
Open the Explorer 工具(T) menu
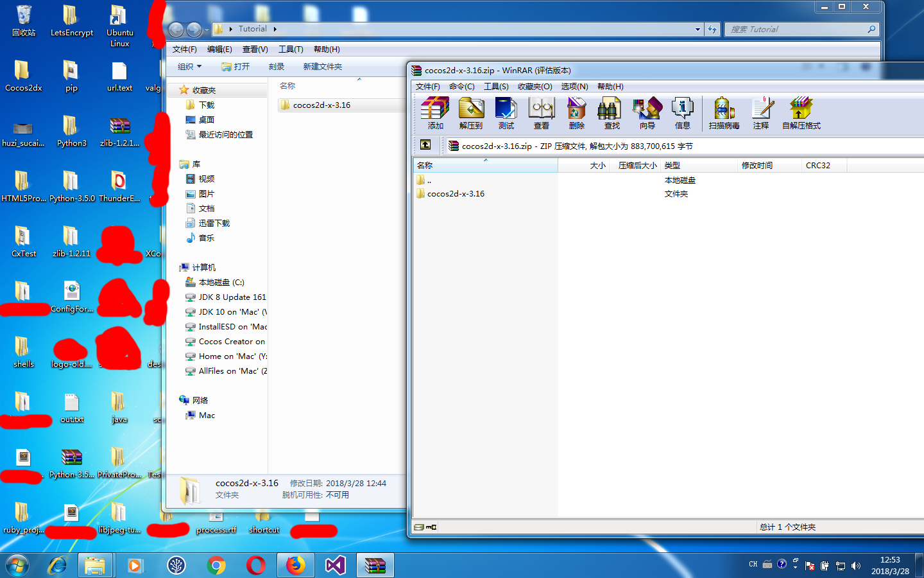tap(291, 49)
